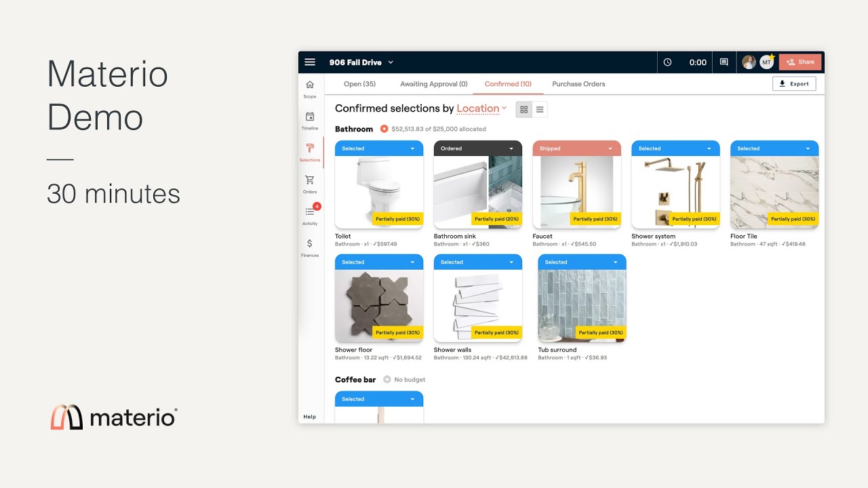The image size is (868, 488).
Task: Click the Toilet Partially paid (30%) badge
Action: pyautogui.click(x=398, y=219)
